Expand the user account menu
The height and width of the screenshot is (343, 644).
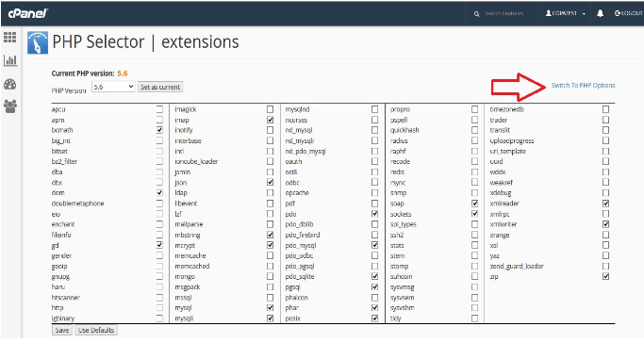[566, 13]
